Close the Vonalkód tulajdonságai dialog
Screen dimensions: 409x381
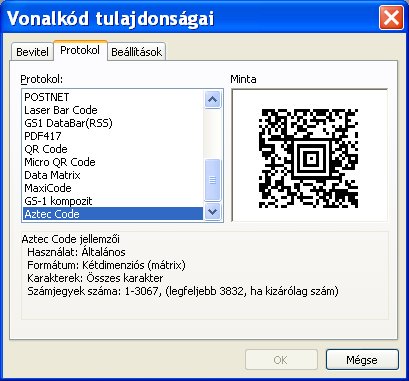click(391, 18)
